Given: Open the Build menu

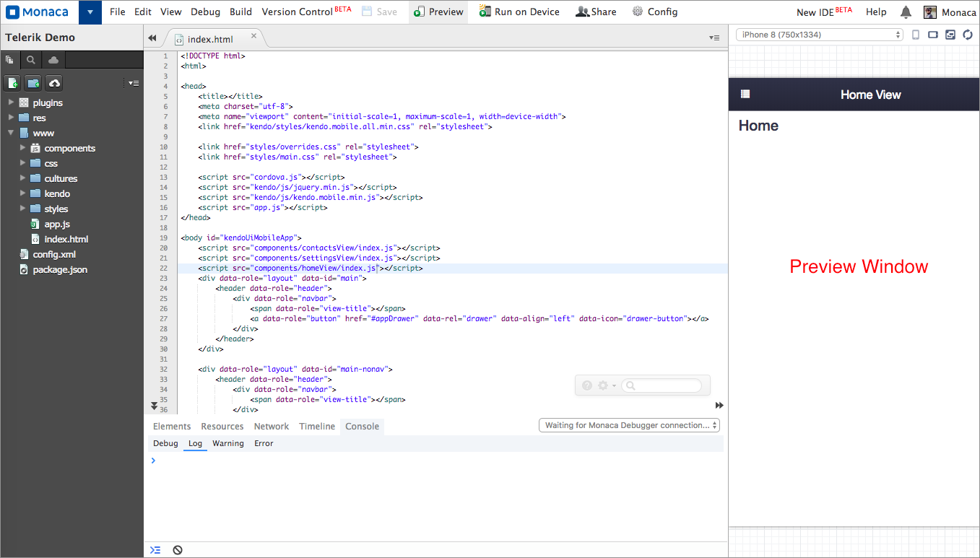Looking at the screenshot, I should pos(241,12).
